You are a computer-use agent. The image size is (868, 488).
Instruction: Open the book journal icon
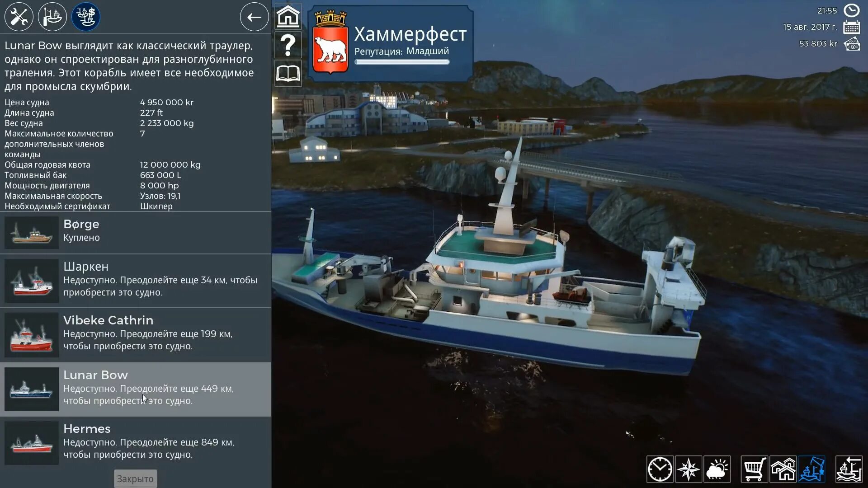tap(288, 73)
